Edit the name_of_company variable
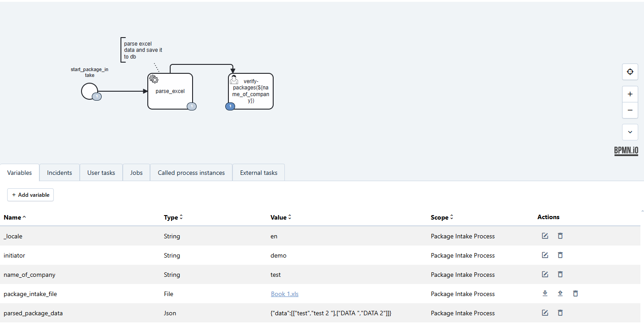Viewport: 644px width, 326px height. click(545, 274)
